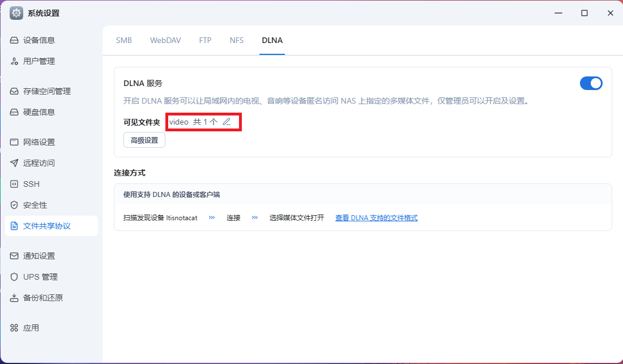The height and width of the screenshot is (364, 623).
Task: Click the Storage Space Management (存储空间管理) icon
Action: [14, 91]
